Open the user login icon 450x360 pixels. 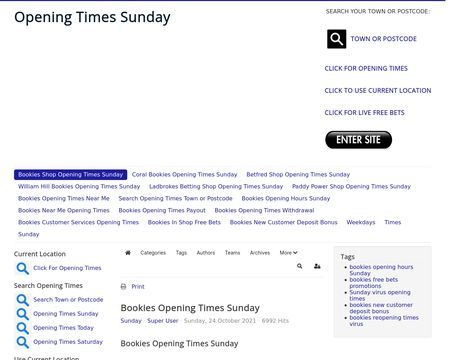(317, 266)
